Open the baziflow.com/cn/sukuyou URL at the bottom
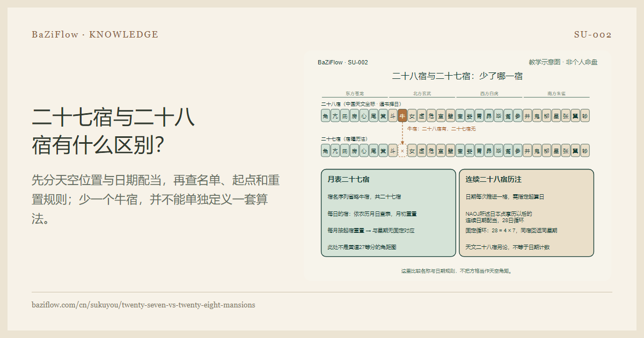Viewport: 644px width, 338px height. click(x=143, y=305)
